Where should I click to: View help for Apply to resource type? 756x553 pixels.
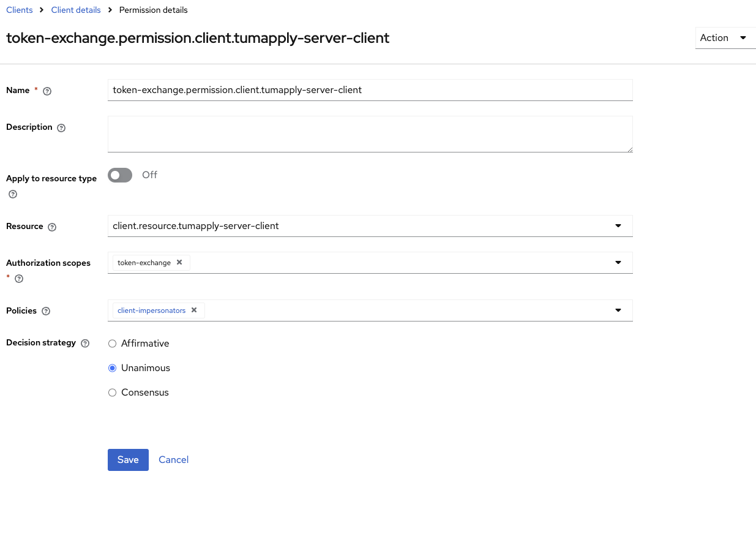tap(12, 194)
